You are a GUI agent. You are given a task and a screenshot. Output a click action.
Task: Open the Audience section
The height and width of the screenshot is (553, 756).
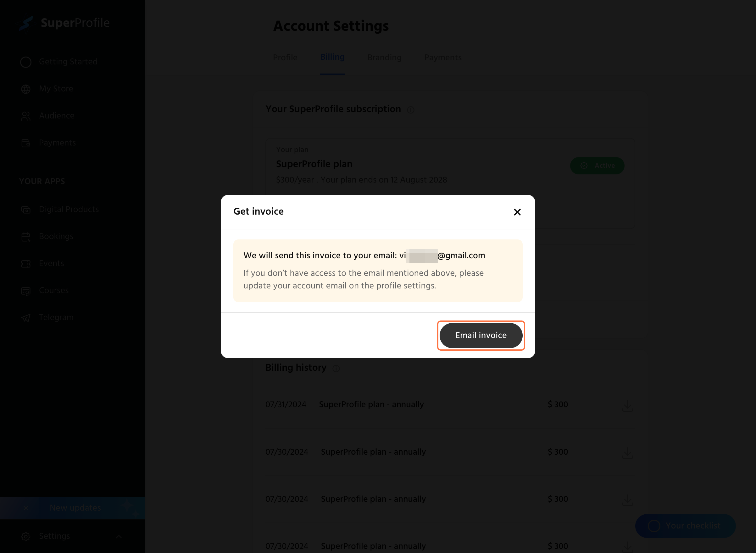[56, 116]
